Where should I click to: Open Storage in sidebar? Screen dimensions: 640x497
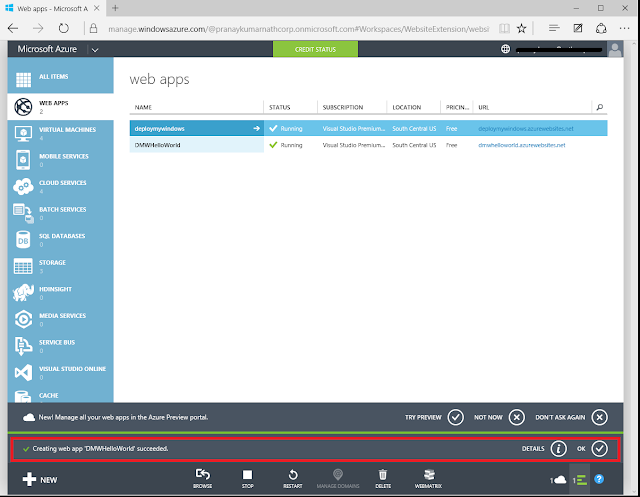60,266
